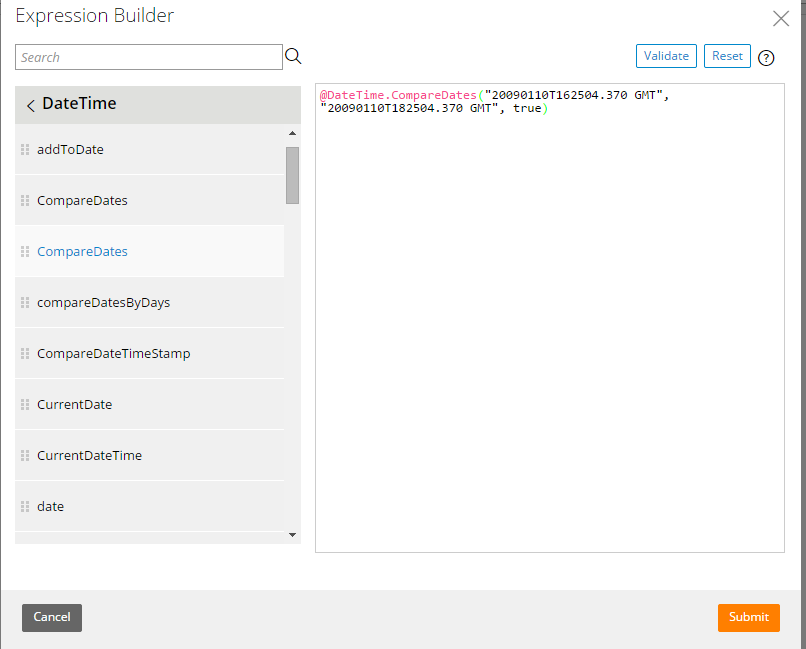
Task: Click drag handle beside CurrentDate
Action: coord(25,405)
